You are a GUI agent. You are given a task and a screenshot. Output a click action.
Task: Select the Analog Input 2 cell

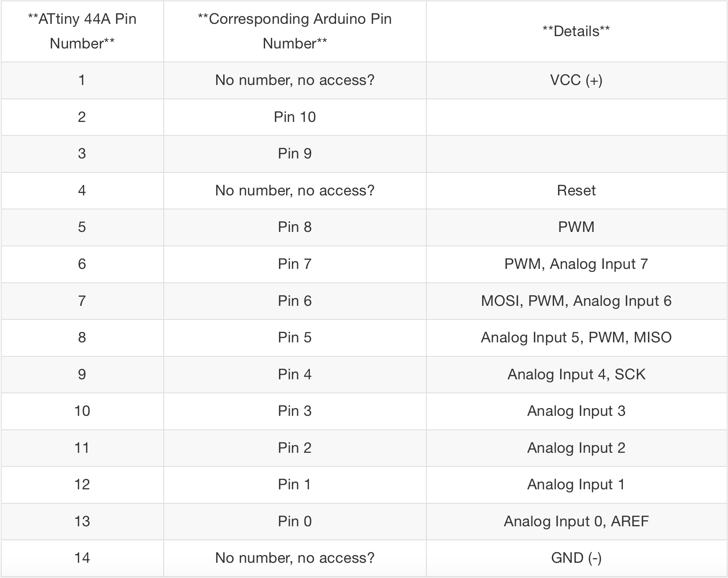(x=576, y=448)
